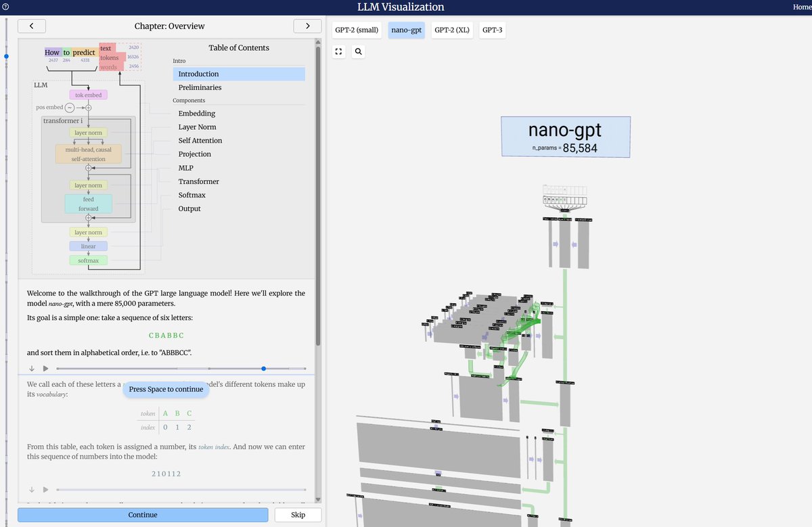Click the down arrow icon under the 2 1 0 1 1 2 sequence
This screenshot has height=527, width=812.
[x=31, y=490]
